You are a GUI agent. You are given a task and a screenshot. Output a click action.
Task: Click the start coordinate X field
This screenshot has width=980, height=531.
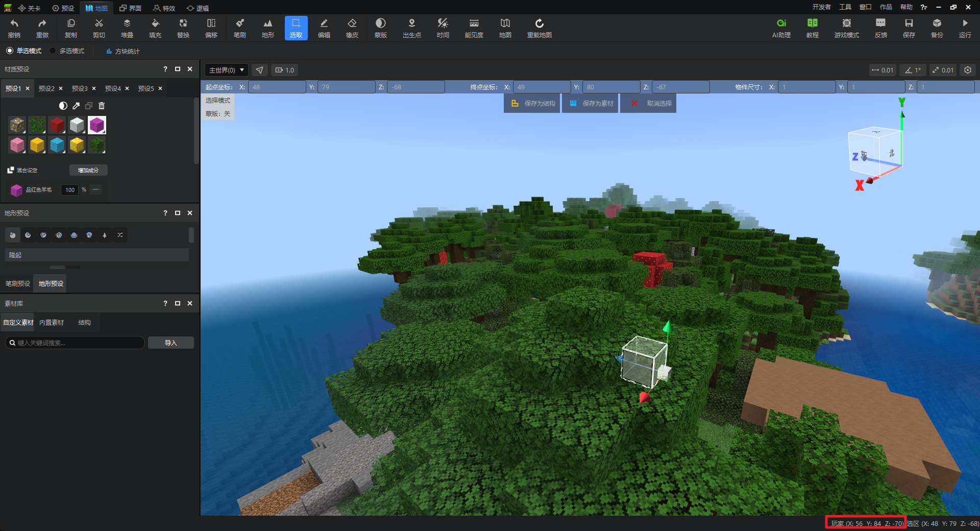click(277, 87)
